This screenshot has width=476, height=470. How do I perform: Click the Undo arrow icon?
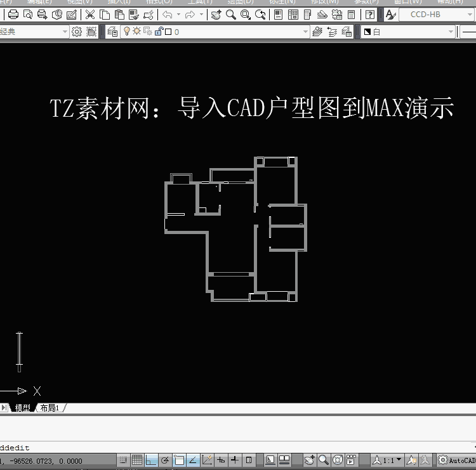(x=168, y=14)
